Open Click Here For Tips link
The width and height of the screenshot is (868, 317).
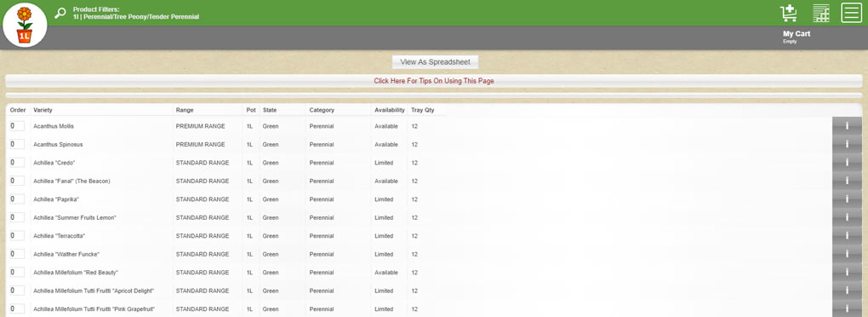433,81
